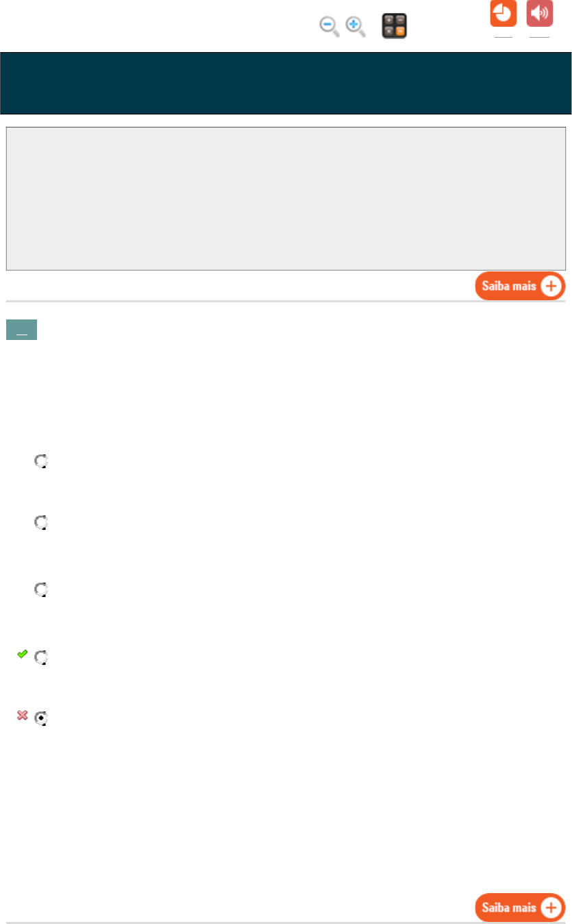Click the dark blue header bar

pos(286,83)
